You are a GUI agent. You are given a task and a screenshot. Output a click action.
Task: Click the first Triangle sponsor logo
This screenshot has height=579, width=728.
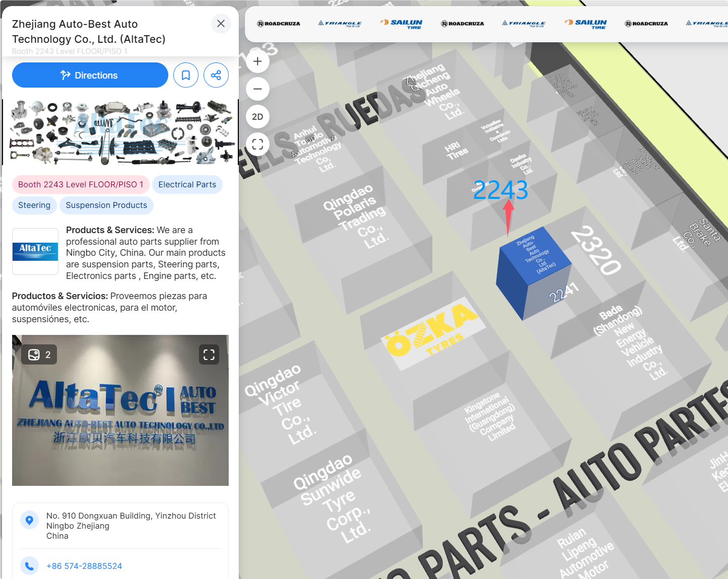340,24
